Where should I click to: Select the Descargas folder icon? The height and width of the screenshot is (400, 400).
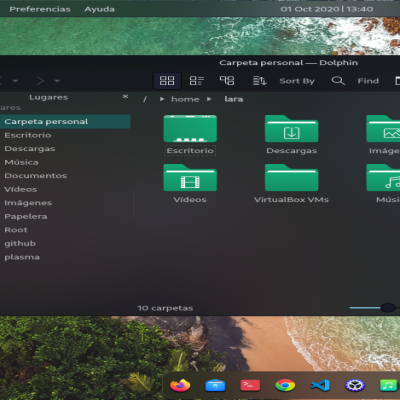[292, 129]
